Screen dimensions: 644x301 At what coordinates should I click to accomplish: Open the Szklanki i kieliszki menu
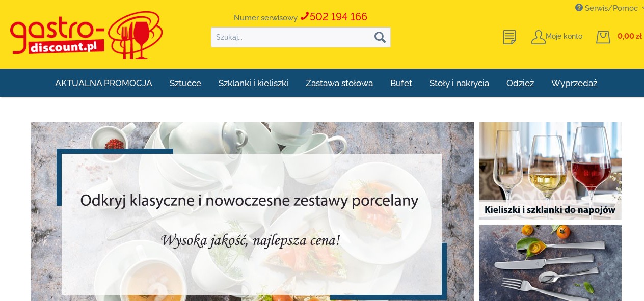click(x=253, y=83)
